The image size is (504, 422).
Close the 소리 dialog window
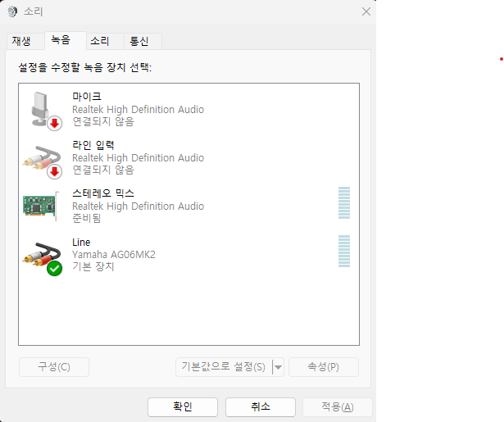coord(366,11)
